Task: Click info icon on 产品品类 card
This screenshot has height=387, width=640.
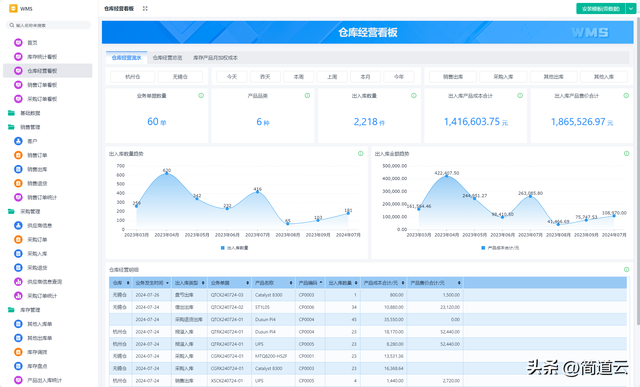Action: point(307,96)
